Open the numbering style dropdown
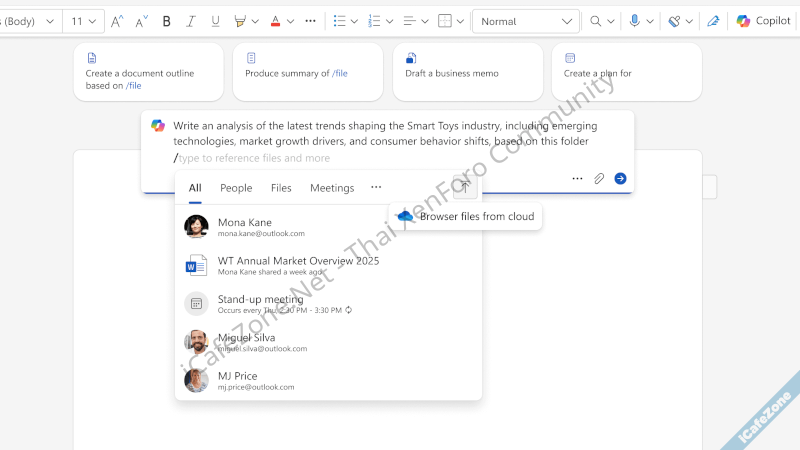Viewport: 800px width, 450px height. point(389,21)
